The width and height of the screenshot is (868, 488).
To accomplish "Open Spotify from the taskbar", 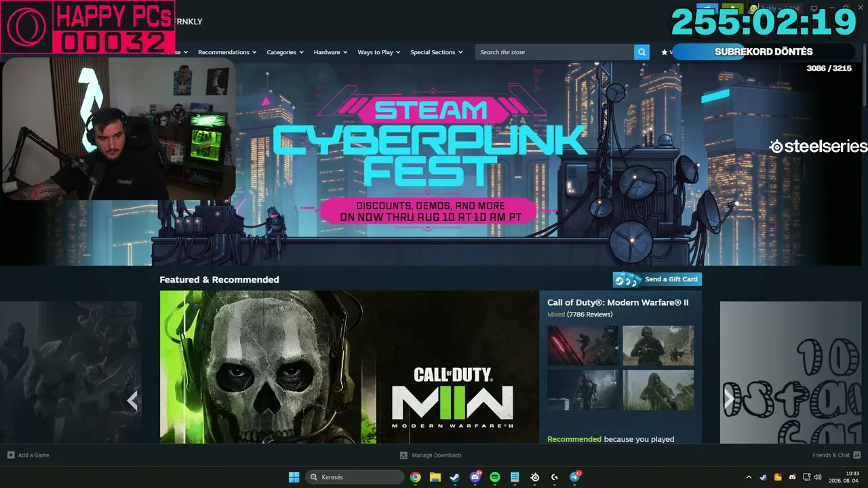I will click(495, 477).
